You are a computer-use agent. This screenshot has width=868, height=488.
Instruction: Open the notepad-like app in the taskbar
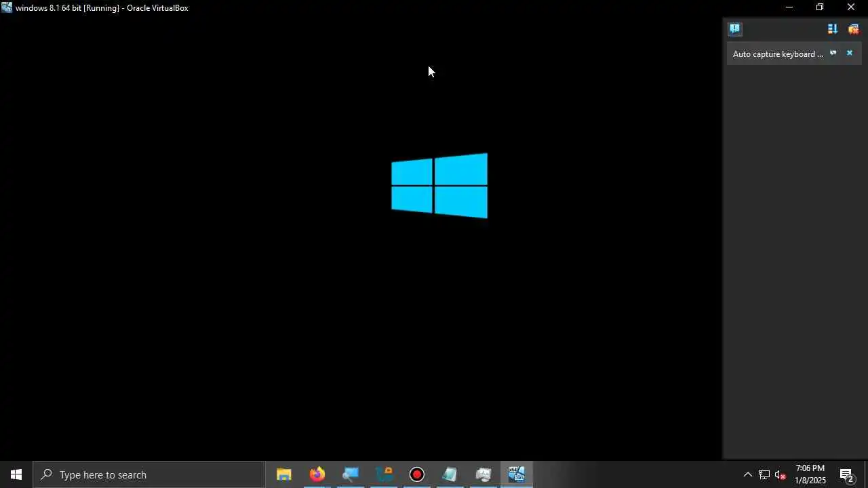pos(450,474)
